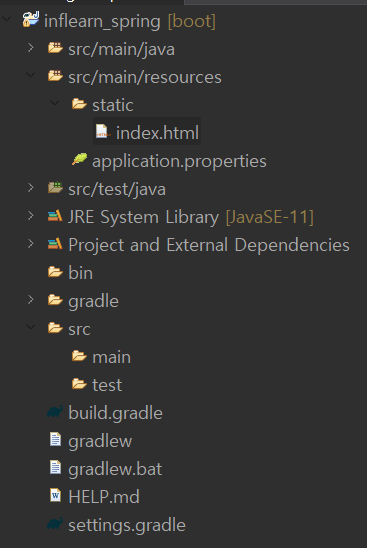This screenshot has width=367, height=548.
Task: Expand the JRE System Library node
Action: pyautogui.click(x=31, y=216)
